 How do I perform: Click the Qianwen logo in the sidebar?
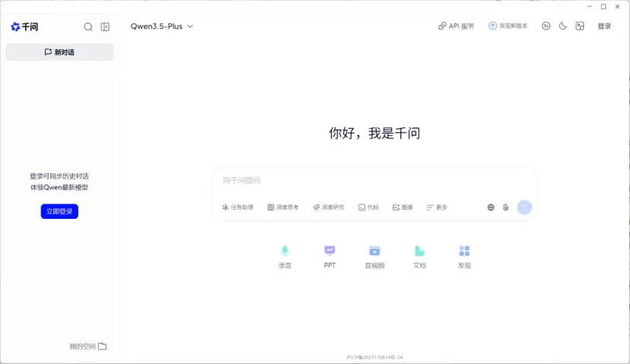[x=24, y=27]
